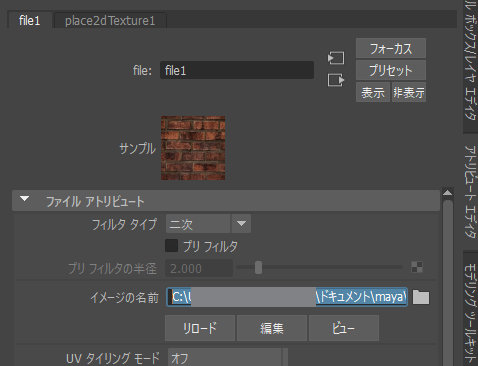Click the scroll-up arrow on the attribute list
This screenshot has width=478, height=366.
448,193
